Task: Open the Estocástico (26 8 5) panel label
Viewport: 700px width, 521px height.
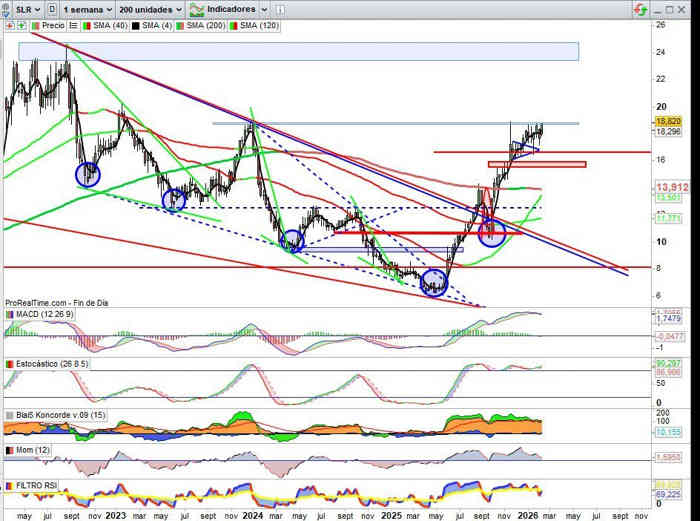Action: tap(51, 363)
